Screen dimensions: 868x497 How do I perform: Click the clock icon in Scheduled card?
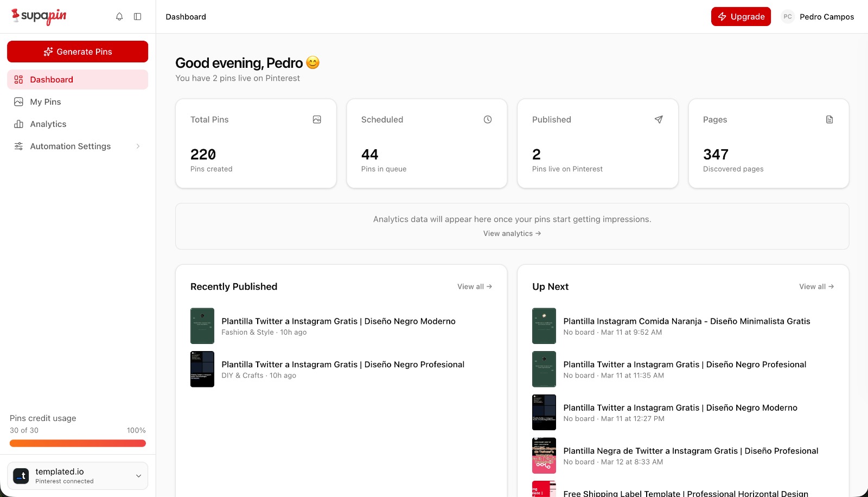488,119
